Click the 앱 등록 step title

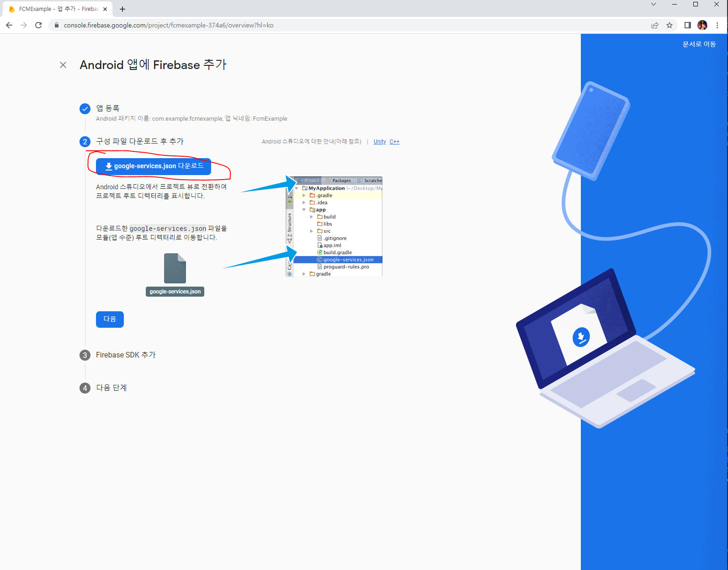(x=108, y=108)
